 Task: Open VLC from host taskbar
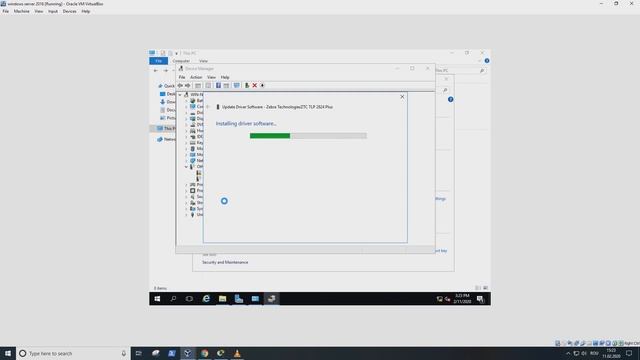tap(237, 353)
